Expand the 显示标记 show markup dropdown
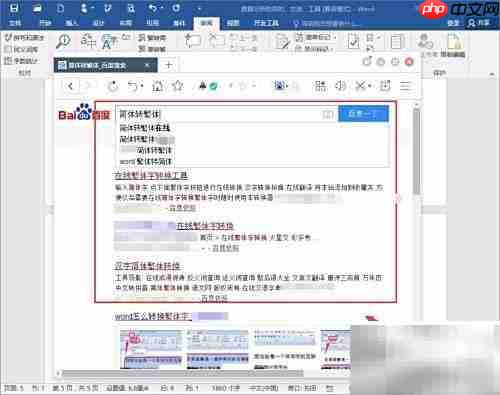This screenshot has width=500, height=395. [315, 49]
